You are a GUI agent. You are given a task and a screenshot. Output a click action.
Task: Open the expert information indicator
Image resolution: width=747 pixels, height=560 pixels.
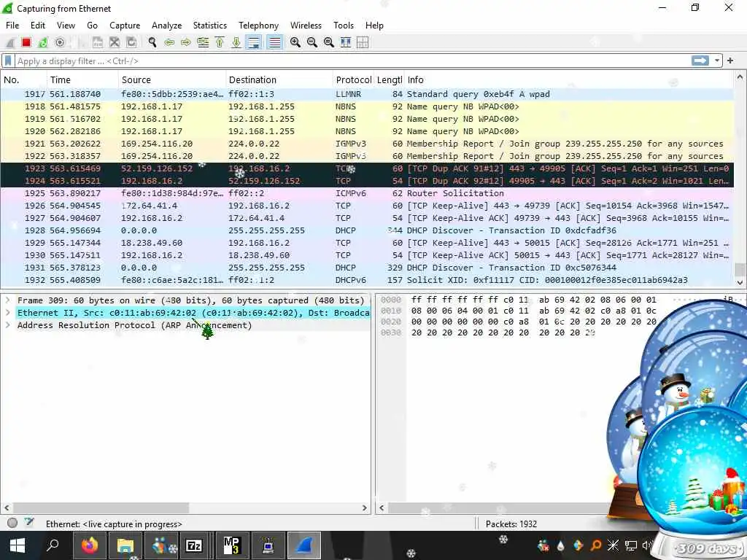(12, 523)
